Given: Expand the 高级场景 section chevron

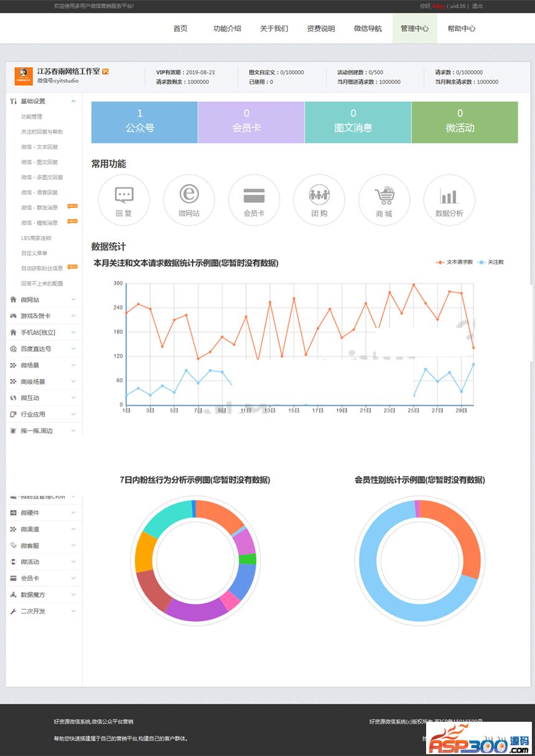Looking at the screenshot, I should (x=73, y=381).
